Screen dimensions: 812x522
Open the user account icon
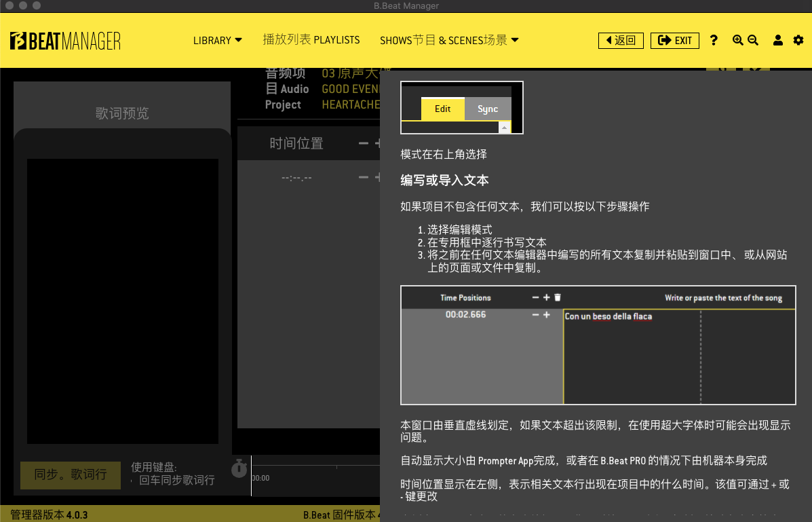pyautogui.click(x=778, y=41)
